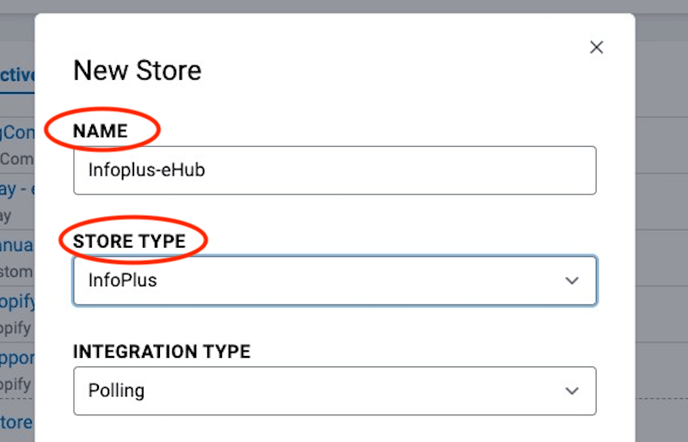Switch to the Active tab behind dialog
Image resolution: width=688 pixels, height=442 pixels.
coord(17,75)
